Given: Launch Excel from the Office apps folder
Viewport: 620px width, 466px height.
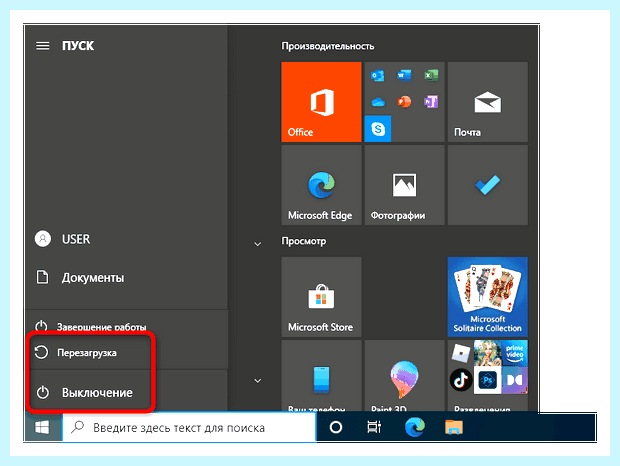Looking at the screenshot, I should [431, 75].
